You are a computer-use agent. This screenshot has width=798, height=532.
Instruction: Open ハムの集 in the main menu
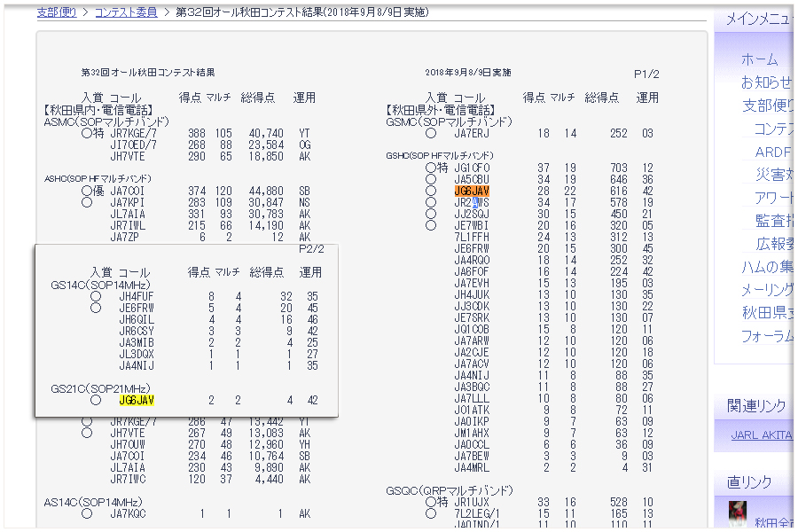click(767, 267)
